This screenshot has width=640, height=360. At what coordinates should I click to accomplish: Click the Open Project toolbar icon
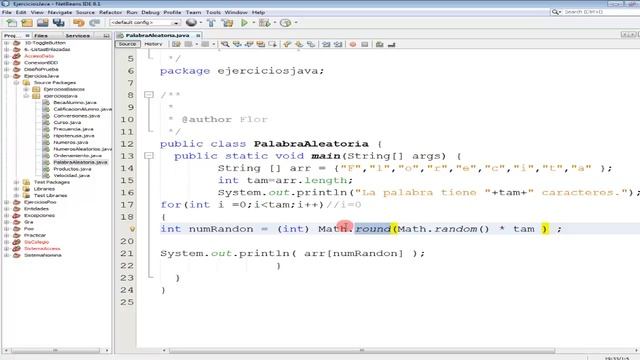[42, 23]
